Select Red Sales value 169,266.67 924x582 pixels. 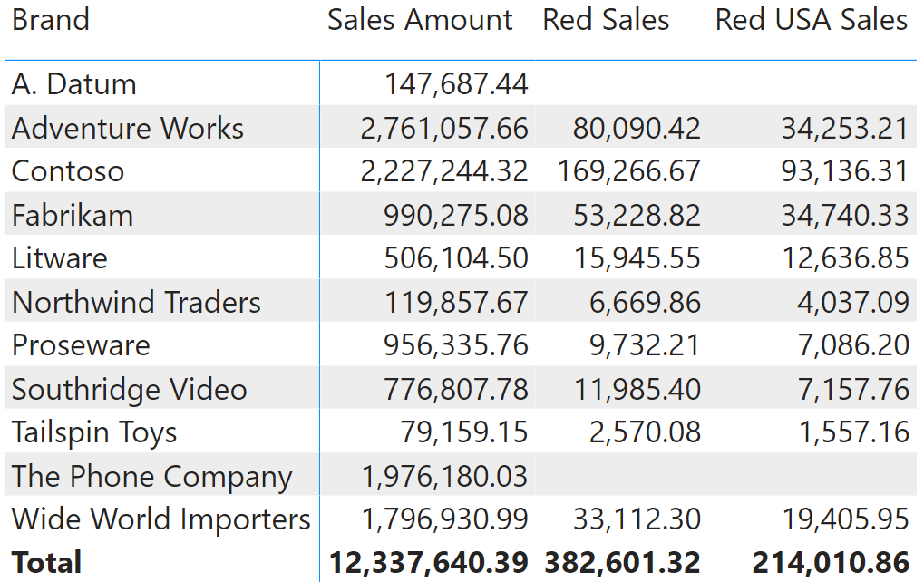[628, 171]
